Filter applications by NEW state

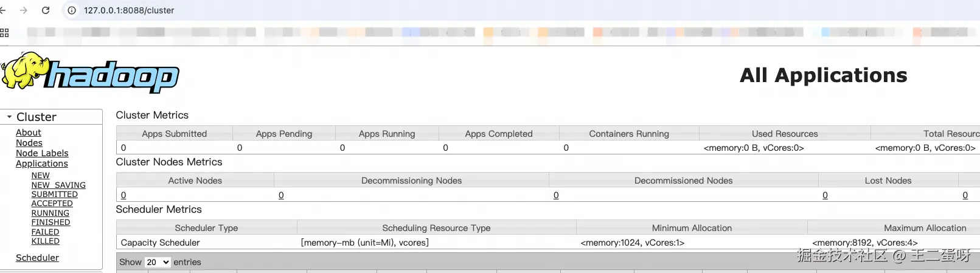[40, 175]
